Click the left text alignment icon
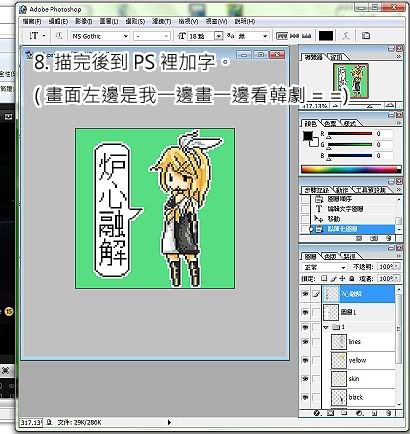410x434 pixels. coord(282,36)
